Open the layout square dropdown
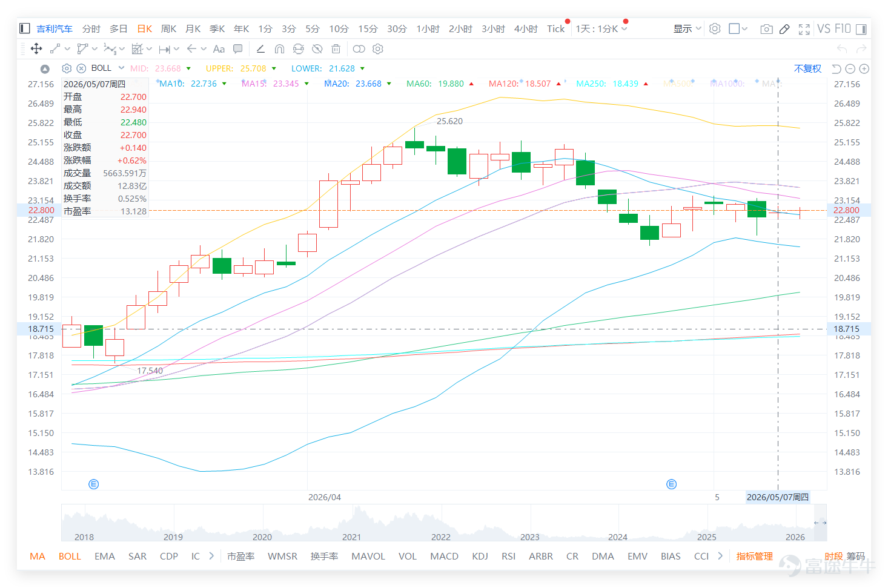Viewport: 888px width, 588px height. 738,28
